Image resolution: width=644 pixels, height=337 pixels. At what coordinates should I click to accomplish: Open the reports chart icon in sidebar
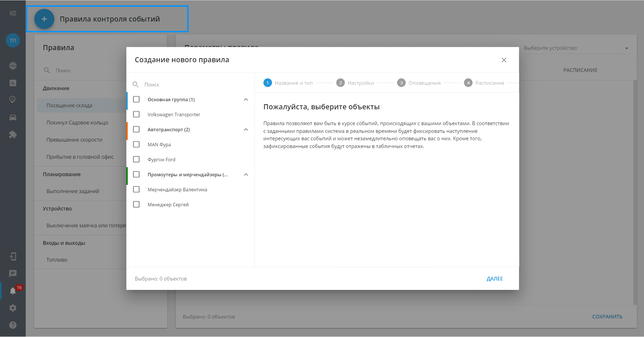click(x=13, y=83)
